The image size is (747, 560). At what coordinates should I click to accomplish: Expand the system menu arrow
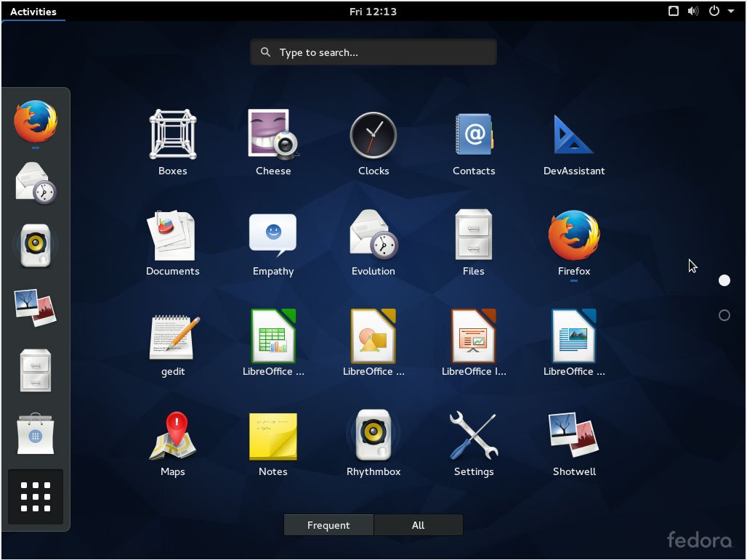coord(731,11)
